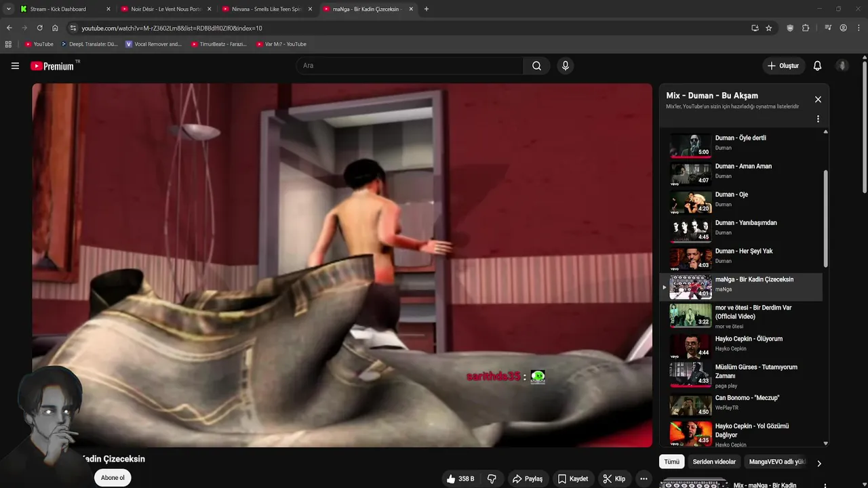Play Duman - Oje from the mix
Viewport: 868px width, 488px height.
741,201
